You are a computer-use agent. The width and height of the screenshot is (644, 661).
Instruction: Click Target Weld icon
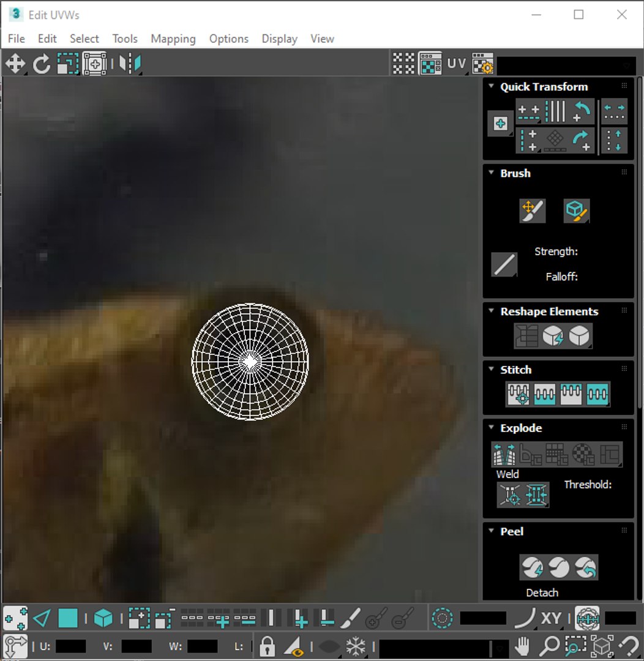tap(511, 495)
